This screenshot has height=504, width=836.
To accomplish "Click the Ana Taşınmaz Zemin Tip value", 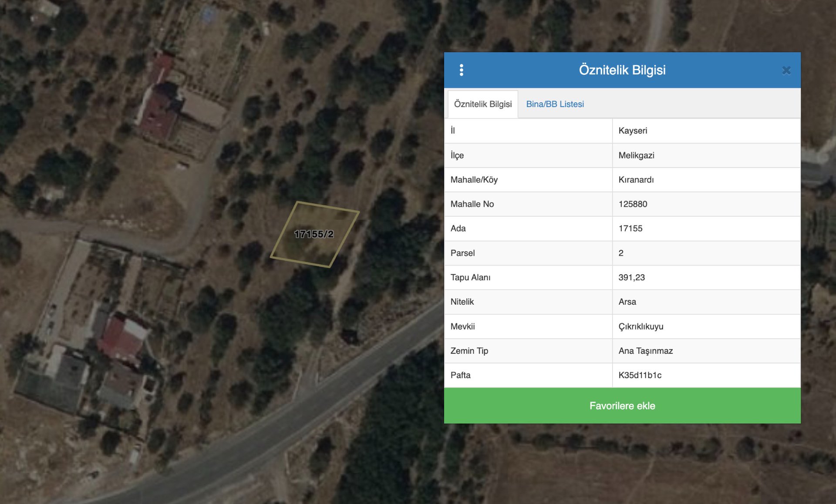I will pyautogui.click(x=645, y=351).
